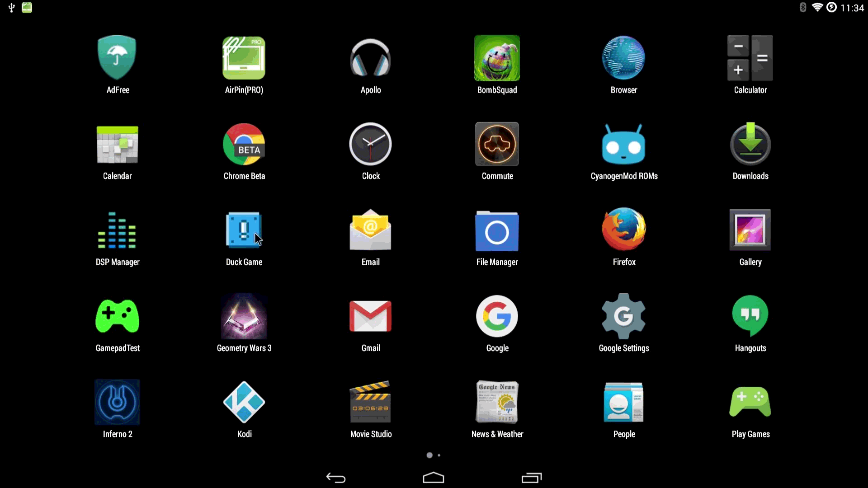The height and width of the screenshot is (488, 868).
Task: Toggle WiFi from status bar
Action: point(818,7)
